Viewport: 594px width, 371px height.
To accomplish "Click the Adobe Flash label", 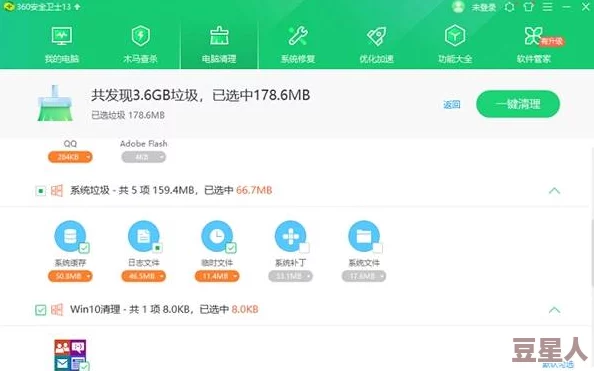I will pos(144,144).
